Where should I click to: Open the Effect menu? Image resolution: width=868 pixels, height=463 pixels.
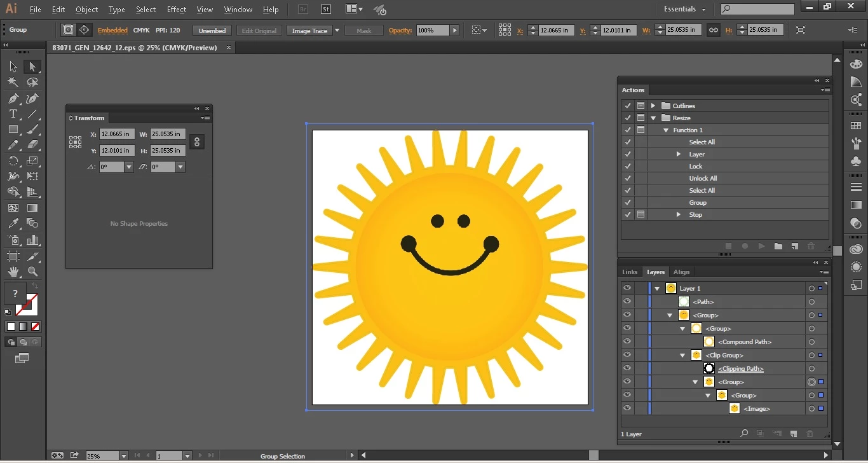pos(176,10)
